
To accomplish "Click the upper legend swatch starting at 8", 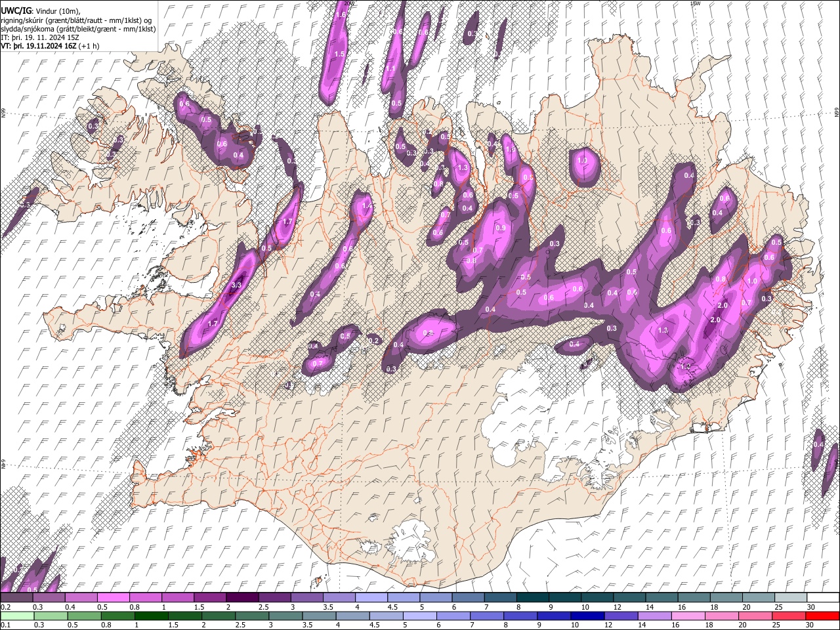I will (532, 598).
